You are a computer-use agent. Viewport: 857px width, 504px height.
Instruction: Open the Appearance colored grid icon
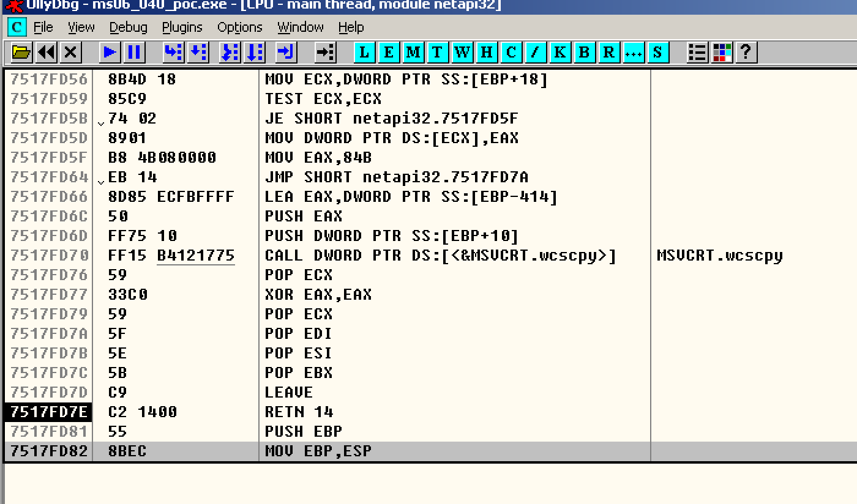pyautogui.click(x=722, y=52)
